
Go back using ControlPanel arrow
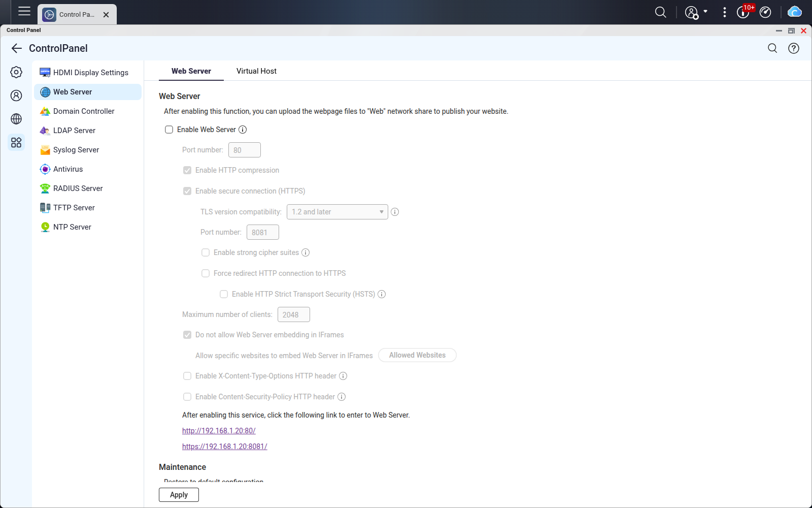pos(17,48)
